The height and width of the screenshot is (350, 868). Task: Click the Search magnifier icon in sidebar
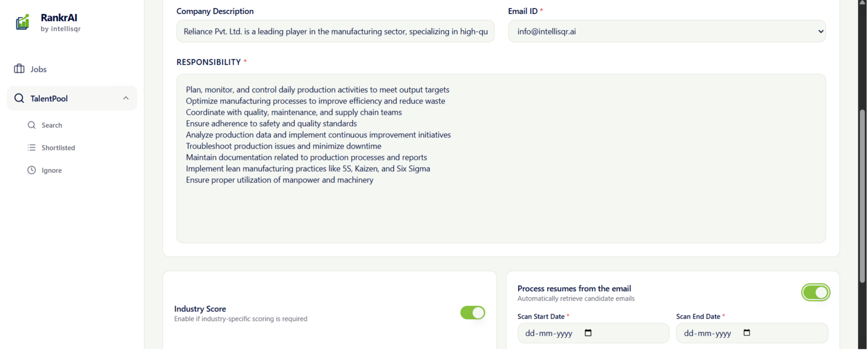[x=31, y=125]
